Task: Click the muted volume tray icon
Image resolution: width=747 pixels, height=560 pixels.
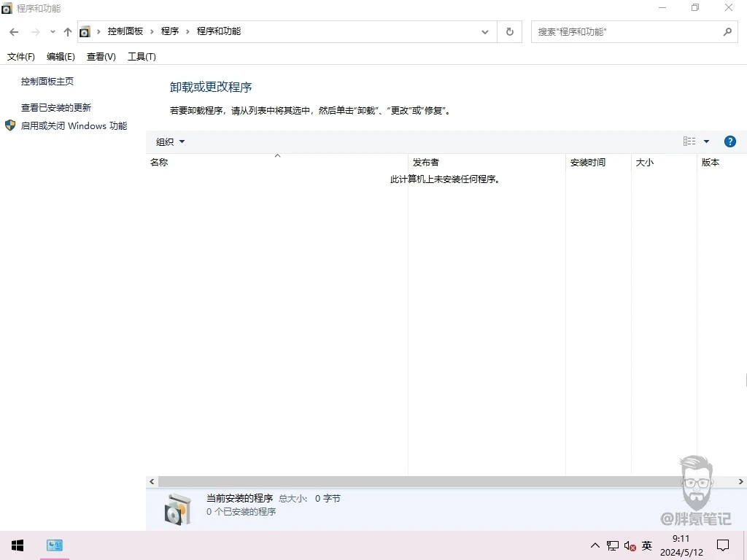Action: coord(630,545)
